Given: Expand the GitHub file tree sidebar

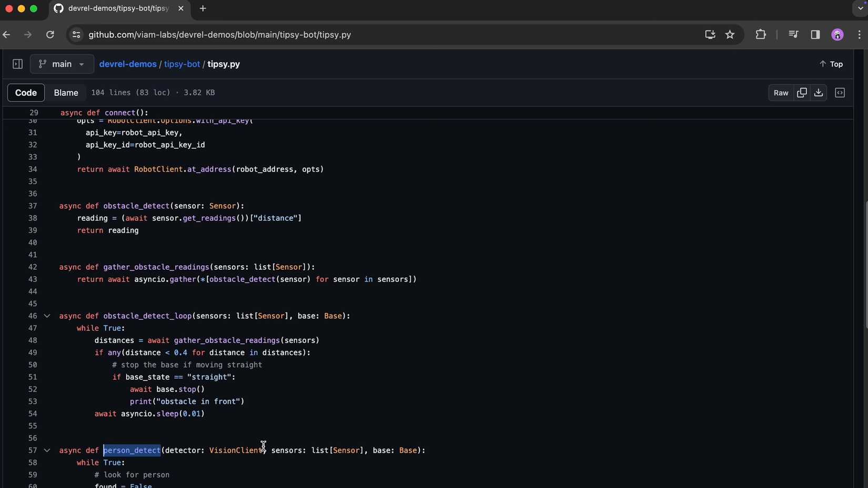Looking at the screenshot, I should click(x=17, y=64).
